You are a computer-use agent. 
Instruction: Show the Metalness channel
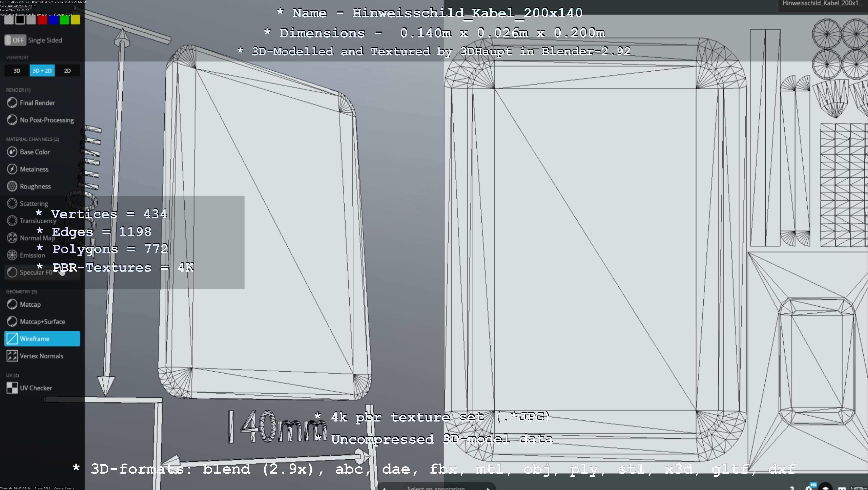[34, 169]
